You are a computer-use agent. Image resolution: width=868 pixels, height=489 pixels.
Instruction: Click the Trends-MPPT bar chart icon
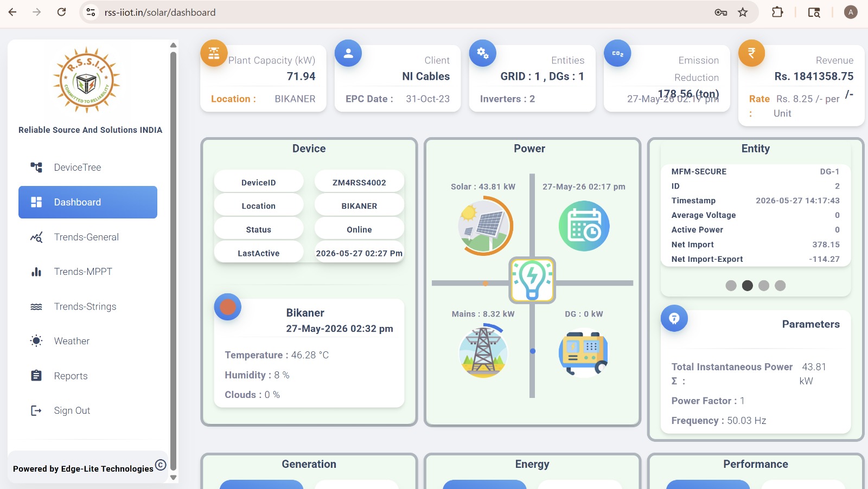[36, 272]
